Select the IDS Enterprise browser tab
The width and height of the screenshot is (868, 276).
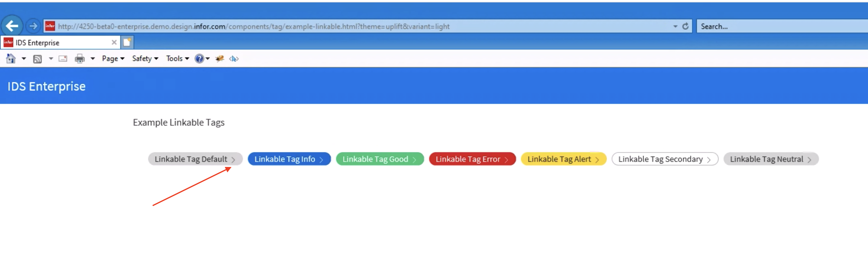point(60,42)
